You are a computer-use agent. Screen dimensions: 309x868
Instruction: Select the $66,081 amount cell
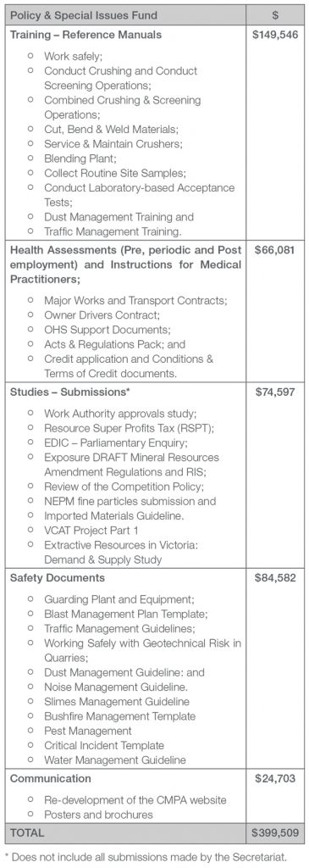(276, 250)
